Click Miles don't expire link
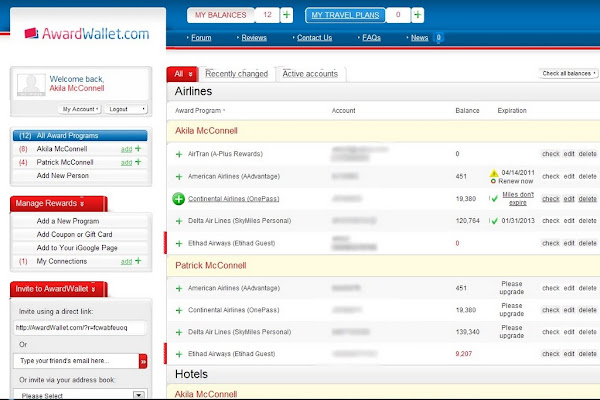Image resolution: width=600 pixels, height=400 pixels. pos(518,198)
